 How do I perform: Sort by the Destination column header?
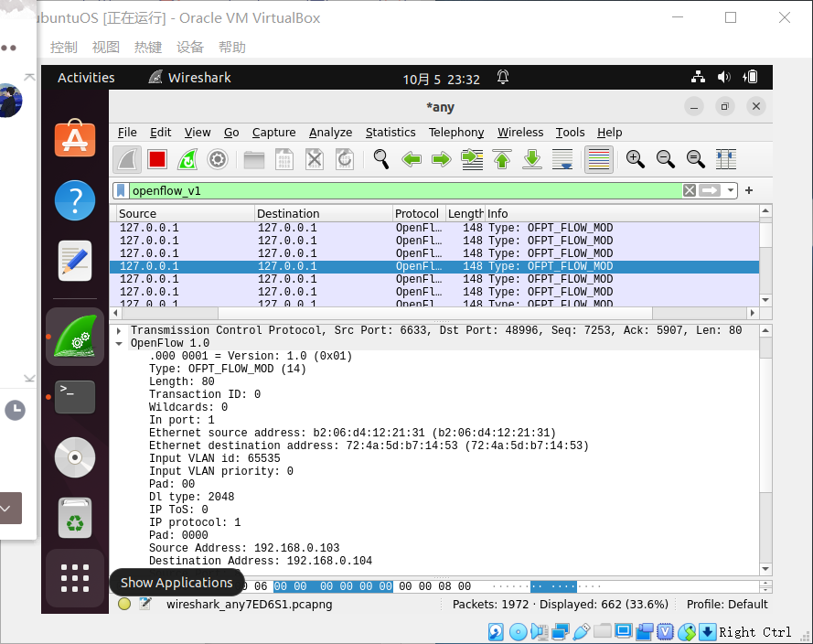(324, 214)
